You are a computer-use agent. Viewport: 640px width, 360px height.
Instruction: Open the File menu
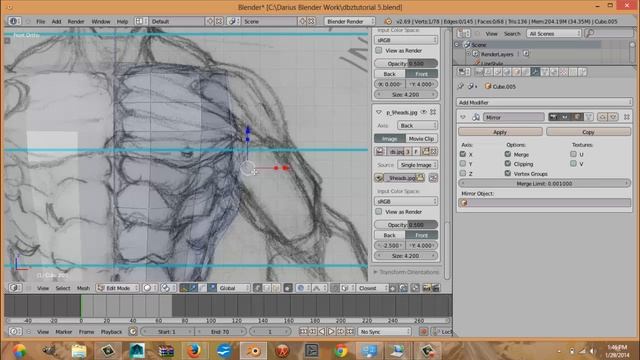click(40, 21)
